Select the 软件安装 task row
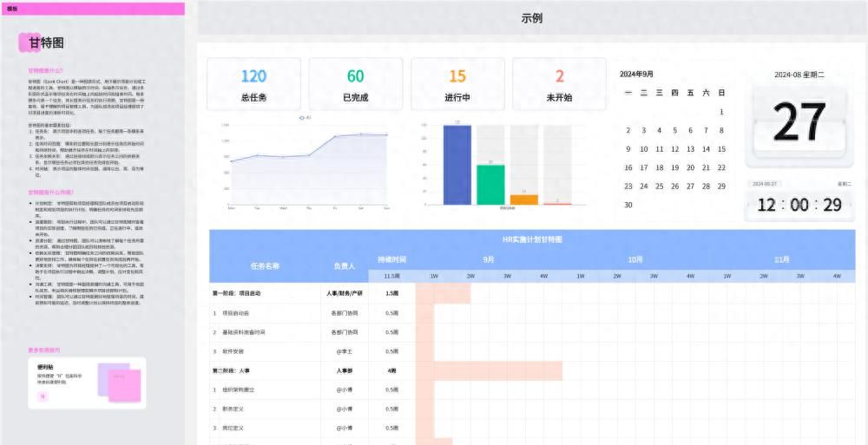The width and height of the screenshot is (868, 445). coord(533,351)
